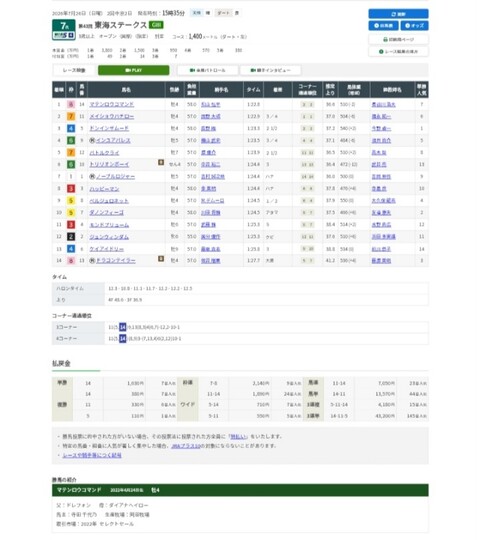The width and height of the screenshot is (480, 540).
Task: Click the green GIII grade badge
Action: [156, 25]
